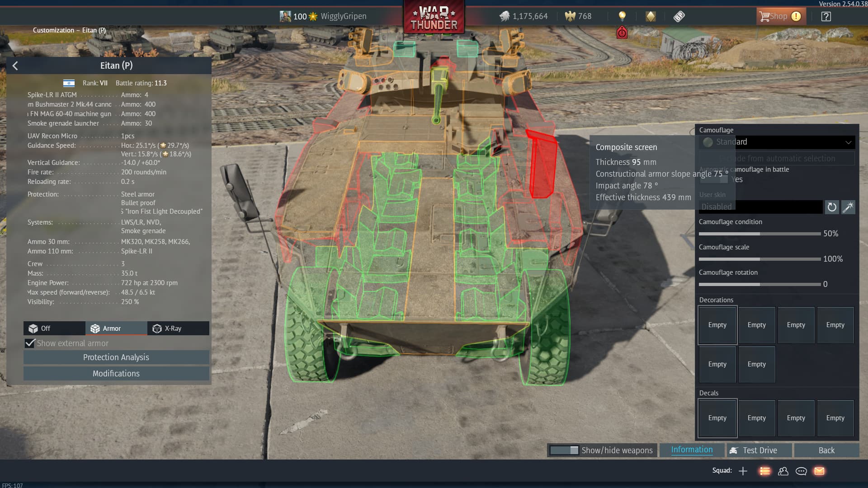
Task: Adjust the Camouflage condition slider
Action: click(x=759, y=234)
